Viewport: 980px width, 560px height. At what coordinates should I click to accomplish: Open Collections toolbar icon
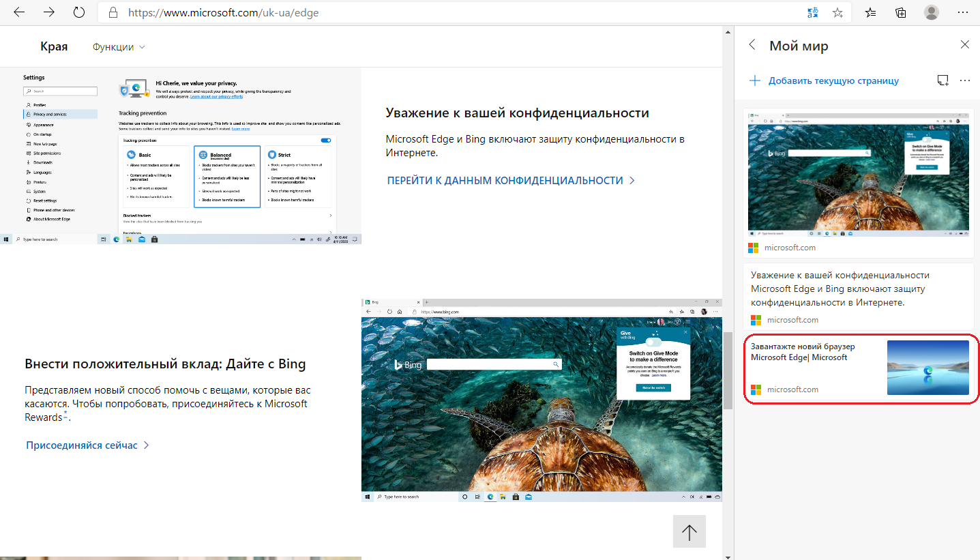(x=901, y=12)
